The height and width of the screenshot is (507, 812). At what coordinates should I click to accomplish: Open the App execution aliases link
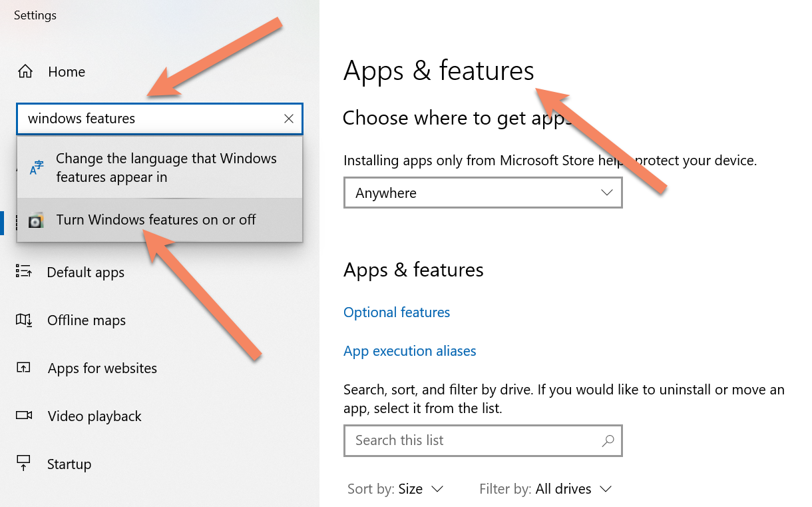[x=410, y=351]
